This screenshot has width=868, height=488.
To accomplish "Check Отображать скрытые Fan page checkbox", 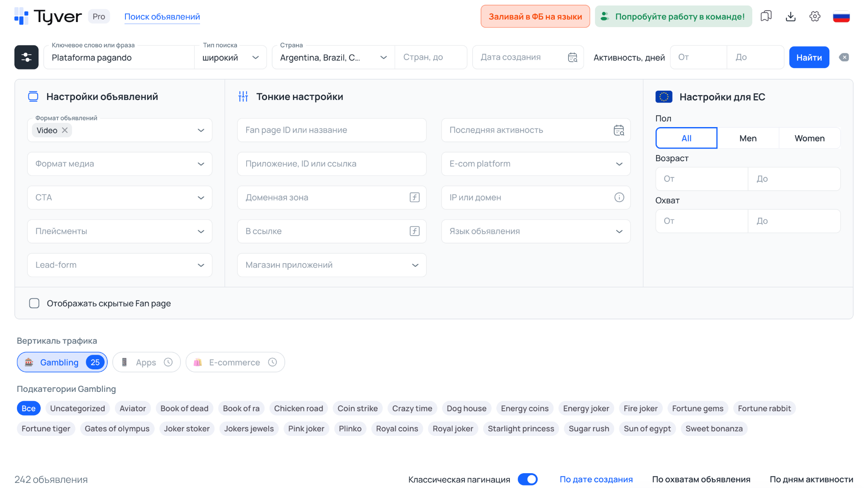I will [34, 303].
